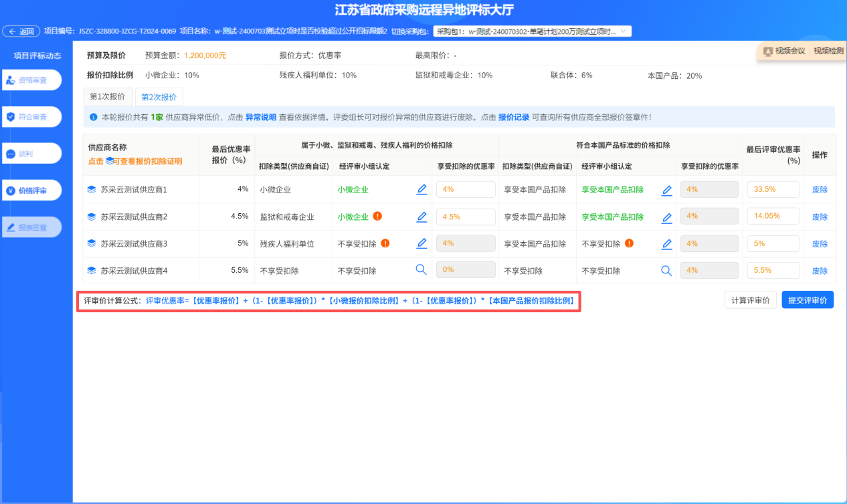The width and height of the screenshot is (847, 504).
Task: Open 异常说明 link in info banner
Action: (261, 117)
